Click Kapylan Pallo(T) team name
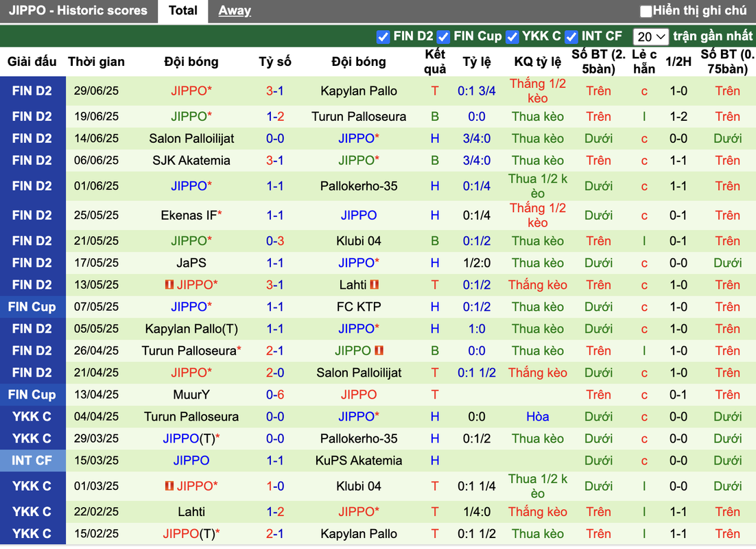This screenshot has width=756, height=549. pos(191,329)
